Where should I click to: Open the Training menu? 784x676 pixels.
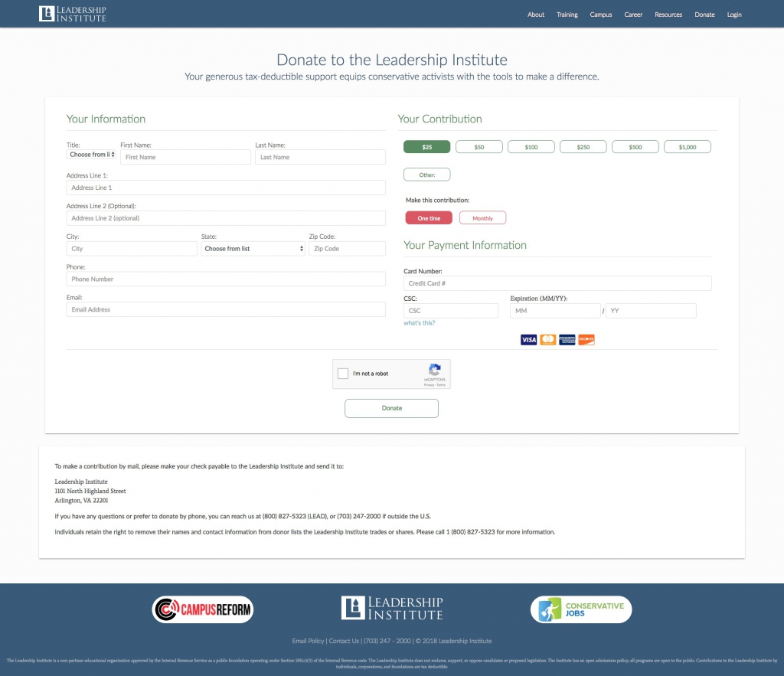[567, 15]
